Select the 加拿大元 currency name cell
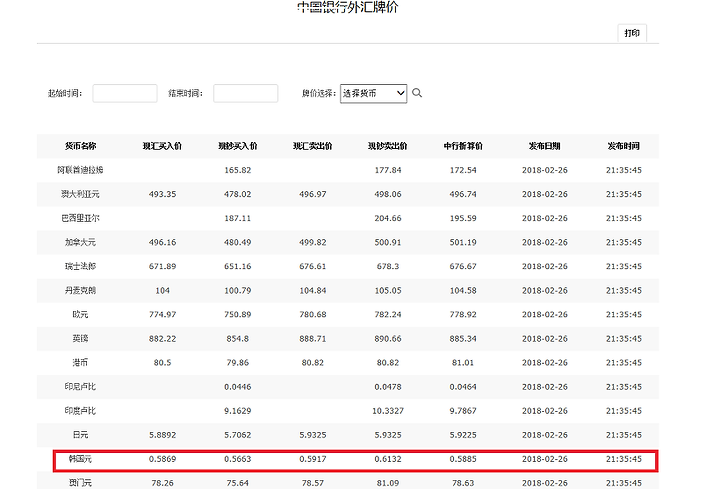Image resolution: width=720 pixels, height=489 pixels. point(80,242)
